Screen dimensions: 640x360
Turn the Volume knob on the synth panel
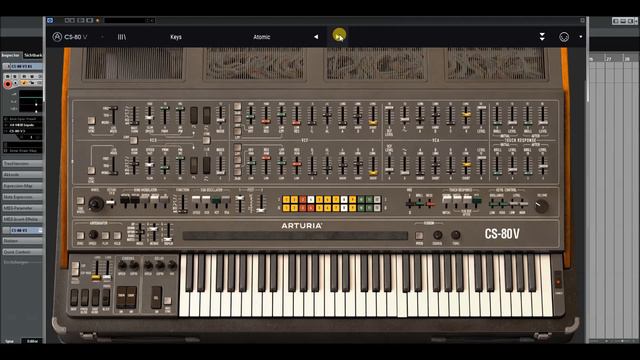[542, 207]
